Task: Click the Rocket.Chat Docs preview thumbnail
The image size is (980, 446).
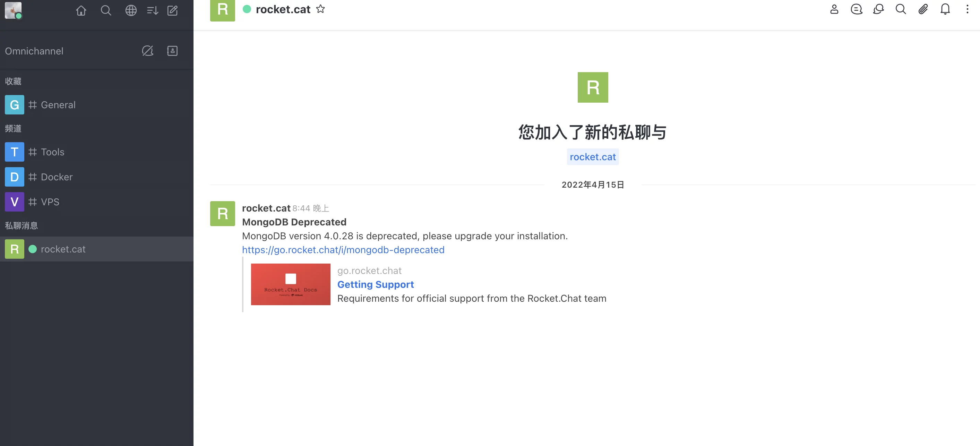Action: point(290,284)
